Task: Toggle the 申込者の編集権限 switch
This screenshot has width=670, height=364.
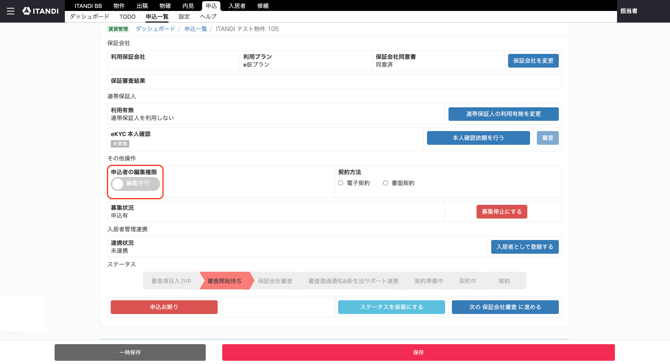Action: pos(135,184)
